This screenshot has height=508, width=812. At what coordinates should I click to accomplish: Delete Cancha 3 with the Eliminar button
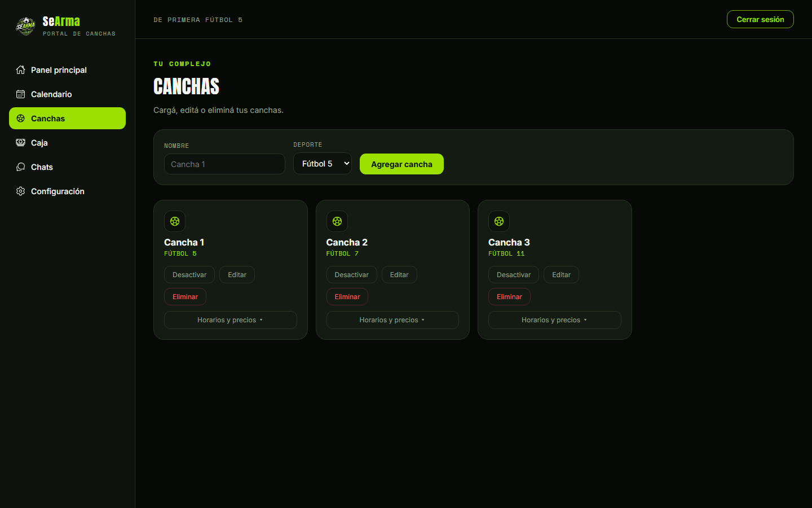[x=509, y=297]
